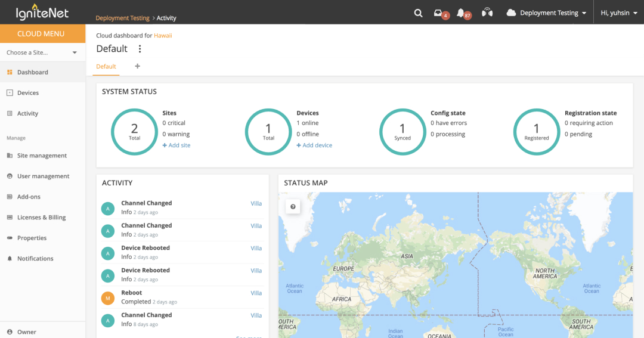Open the three-dot menu next to Default
The image size is (644, 338).
click(140, 49)
